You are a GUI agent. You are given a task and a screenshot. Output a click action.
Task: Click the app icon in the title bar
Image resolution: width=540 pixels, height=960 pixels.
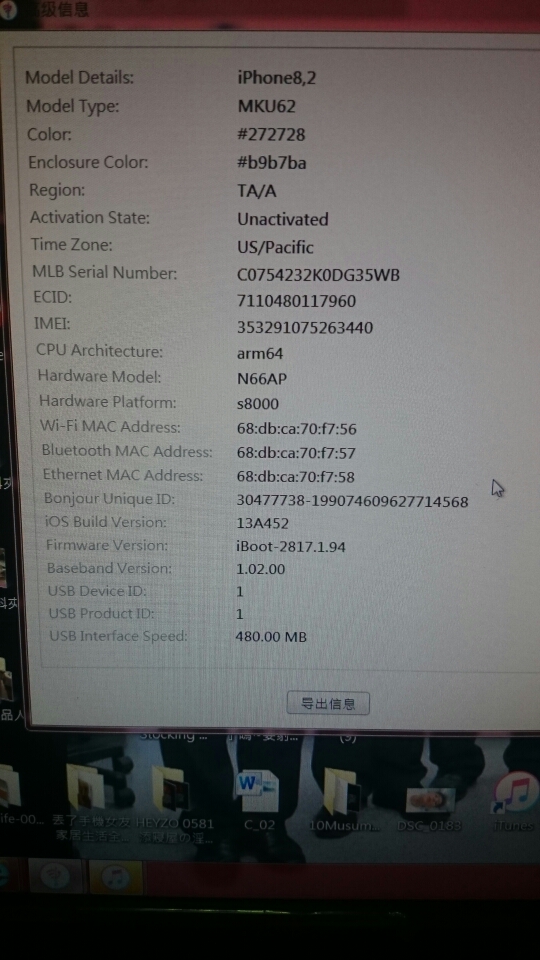(x=9, y=10)
